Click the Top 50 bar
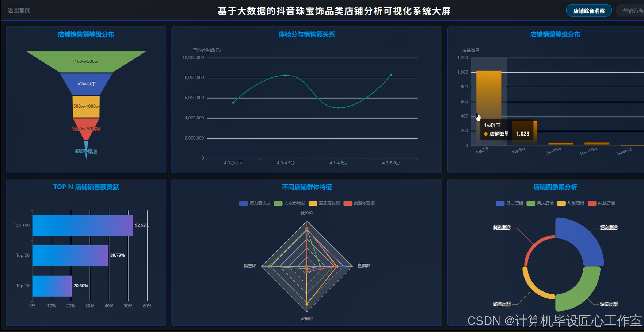The image size is (644, 332). coord(71,256)
